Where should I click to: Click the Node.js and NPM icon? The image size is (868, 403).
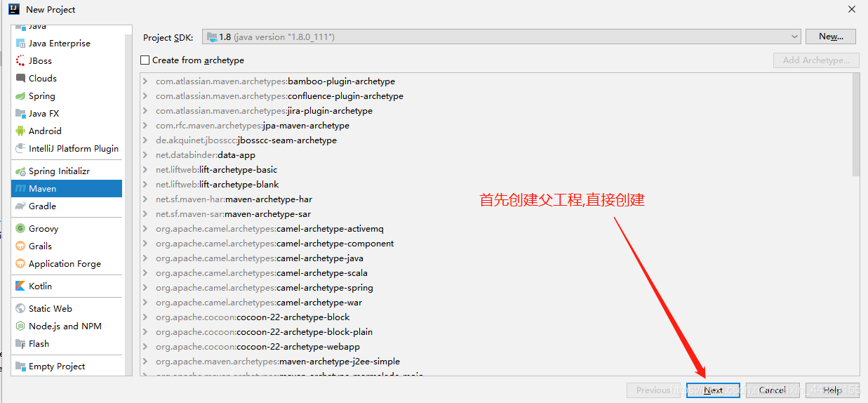[x=20, y=326]
